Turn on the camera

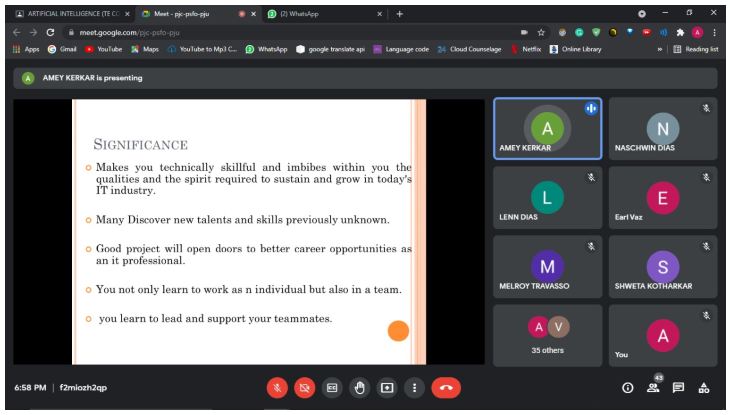click(x=305, y=387)
